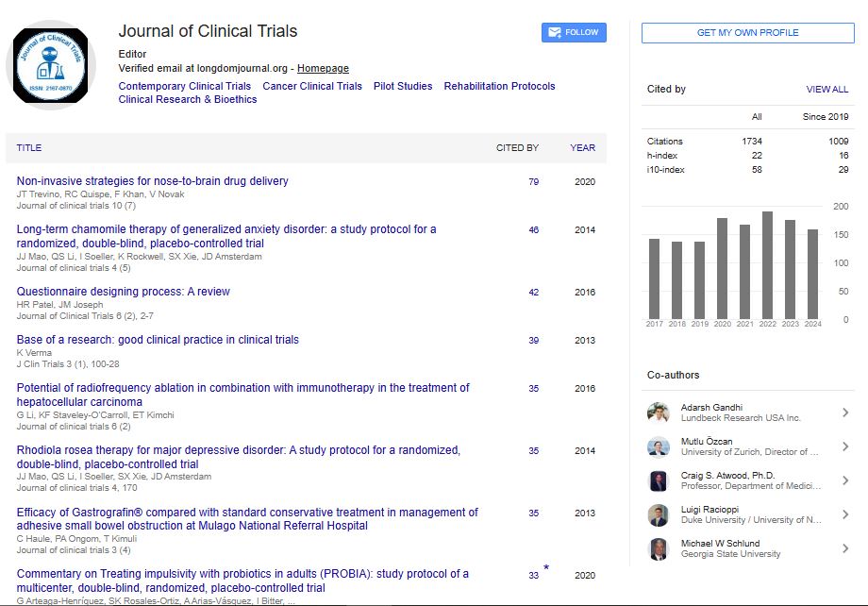Image resolution: width=868 pixels, height=606 pixels.
Task: Expand the Michael W Schlund chevron
Action: (845, 549)
